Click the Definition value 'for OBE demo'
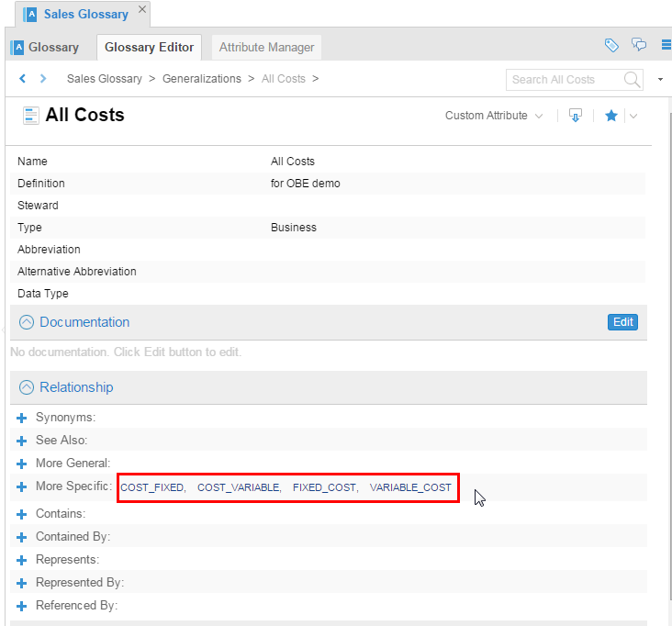The image size is (672, 626). click(305, 184)
